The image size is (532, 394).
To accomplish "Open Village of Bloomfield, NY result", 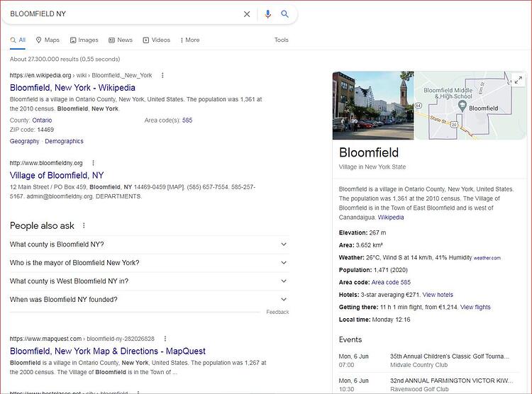I will pos(57,175).
